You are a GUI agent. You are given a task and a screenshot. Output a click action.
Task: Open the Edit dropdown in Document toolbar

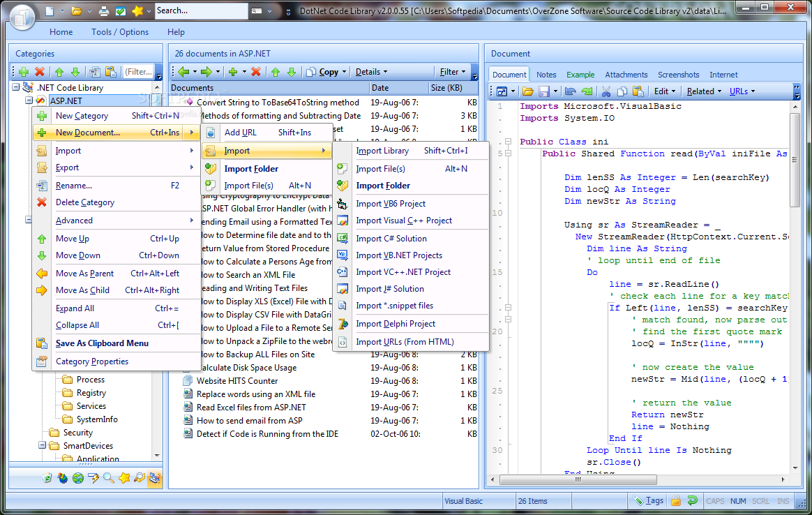664,91
